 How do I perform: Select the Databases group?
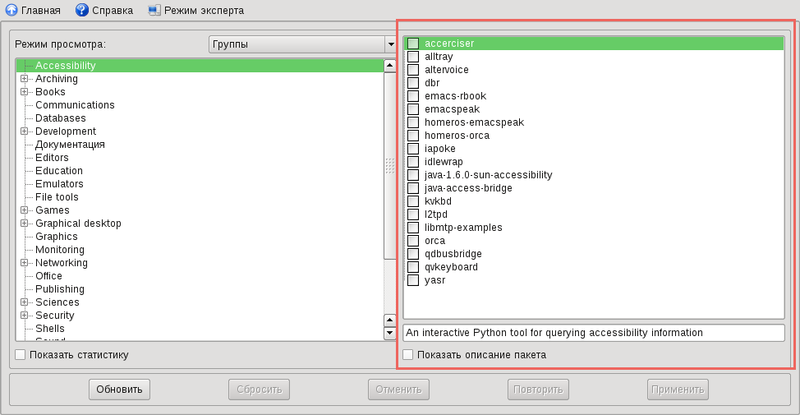pyautogui.click(x=60, y=118)
